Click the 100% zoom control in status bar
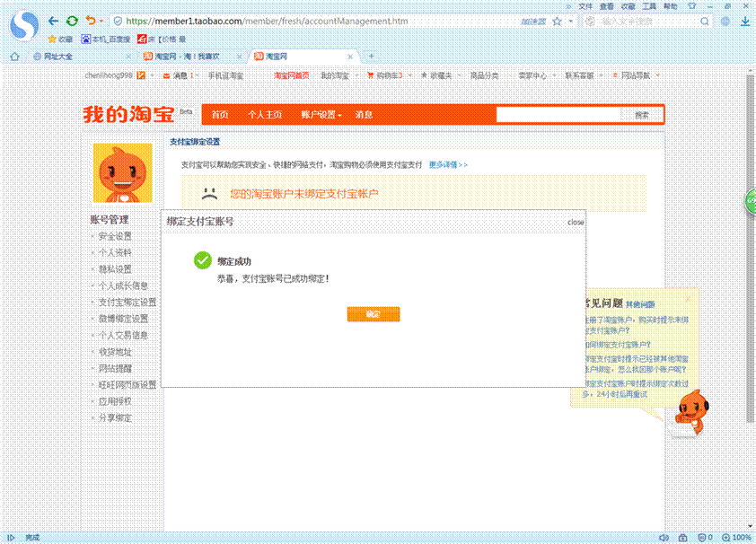 [736, 537]
